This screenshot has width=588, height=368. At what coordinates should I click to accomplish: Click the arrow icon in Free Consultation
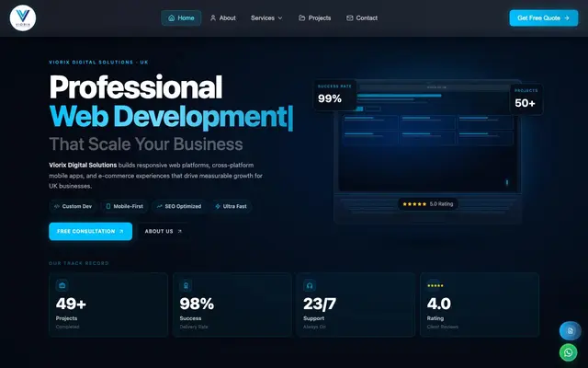click(121, 231)
